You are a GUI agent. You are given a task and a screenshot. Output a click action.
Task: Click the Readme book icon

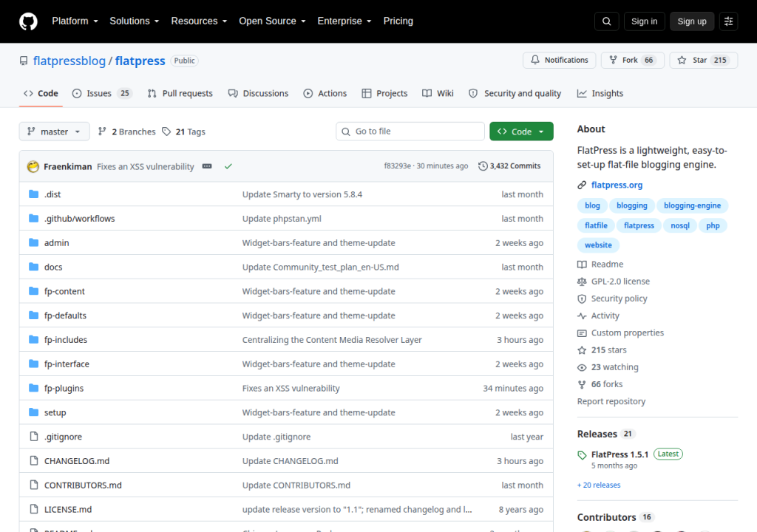(x=582, y=264)
